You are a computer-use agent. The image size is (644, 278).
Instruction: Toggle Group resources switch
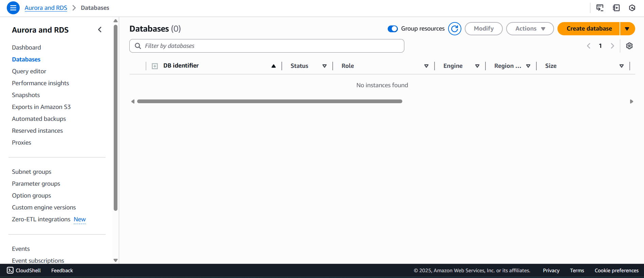tap(392, 29)
